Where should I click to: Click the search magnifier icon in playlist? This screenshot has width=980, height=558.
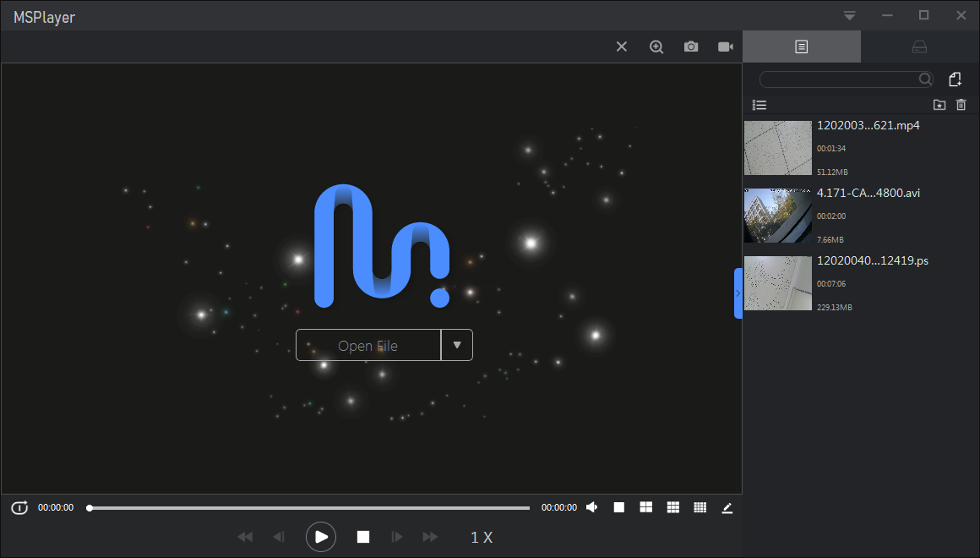(x=926, y=79)
